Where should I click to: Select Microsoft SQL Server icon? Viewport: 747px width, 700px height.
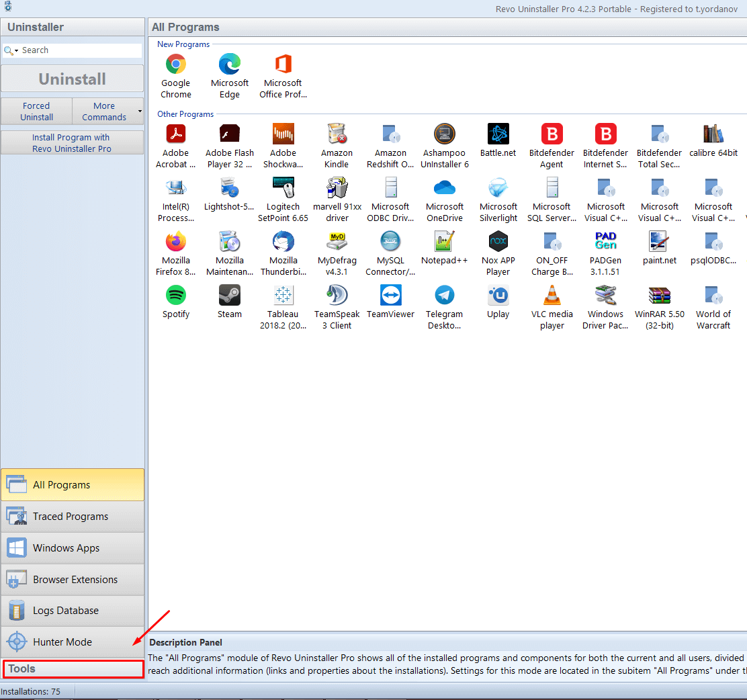click(x=552, y=187)
